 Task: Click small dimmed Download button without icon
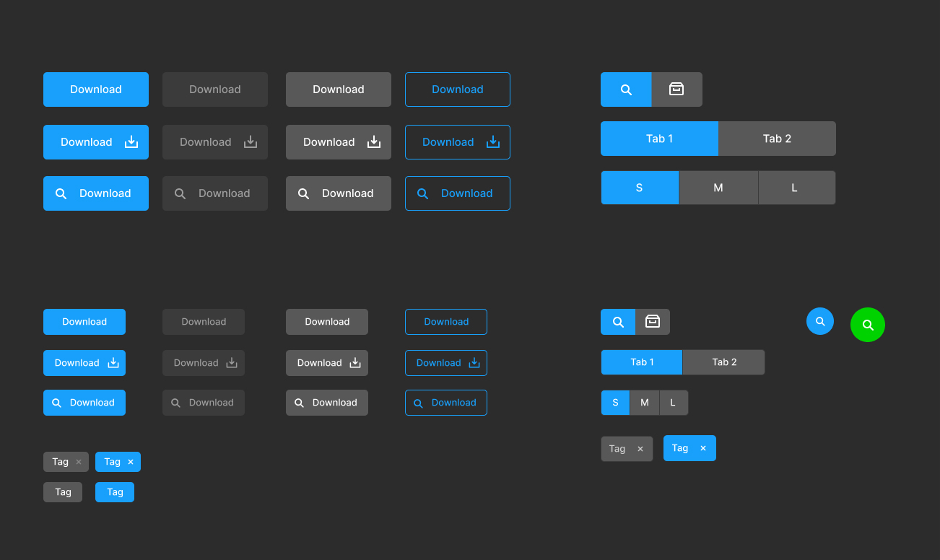point(204,322)
